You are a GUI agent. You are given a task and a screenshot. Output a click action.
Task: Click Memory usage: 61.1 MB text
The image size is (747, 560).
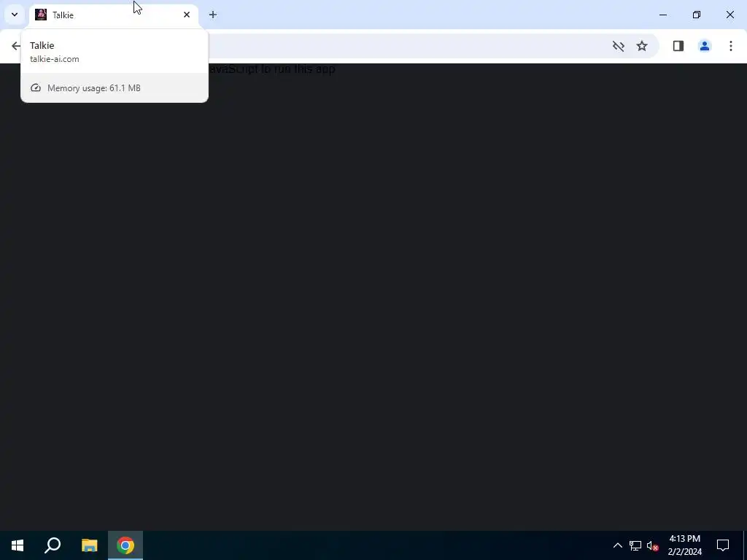[x=94, y=88]
